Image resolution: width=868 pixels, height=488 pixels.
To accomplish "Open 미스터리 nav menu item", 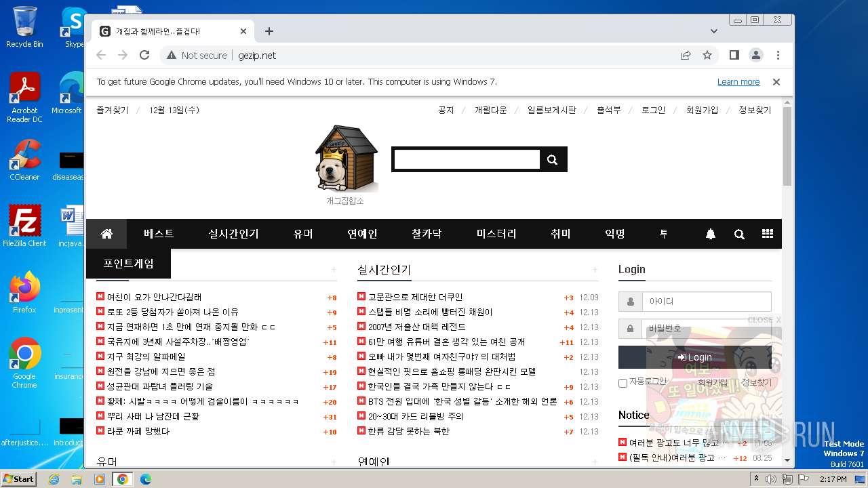I will [496, 234].
